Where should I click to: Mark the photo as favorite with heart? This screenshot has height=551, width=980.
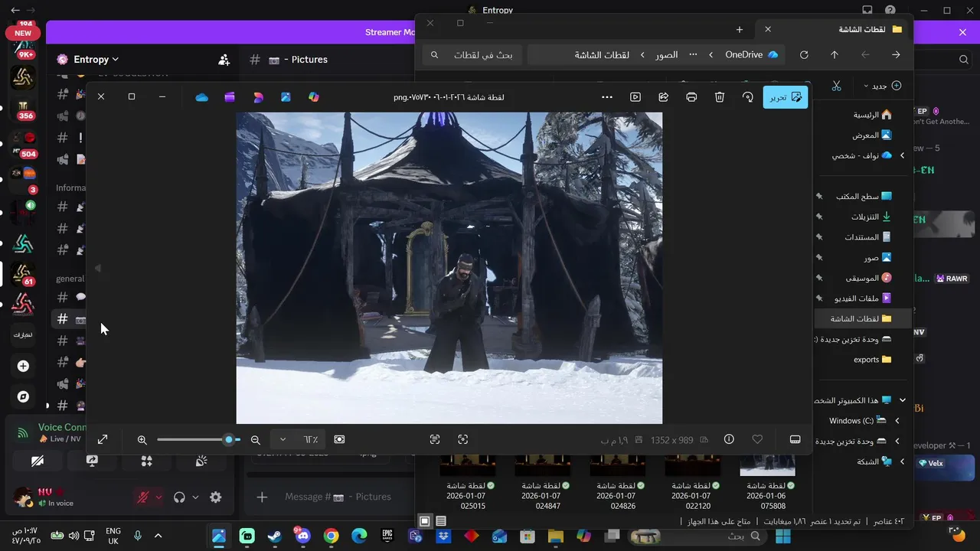[x=757, y=439]
